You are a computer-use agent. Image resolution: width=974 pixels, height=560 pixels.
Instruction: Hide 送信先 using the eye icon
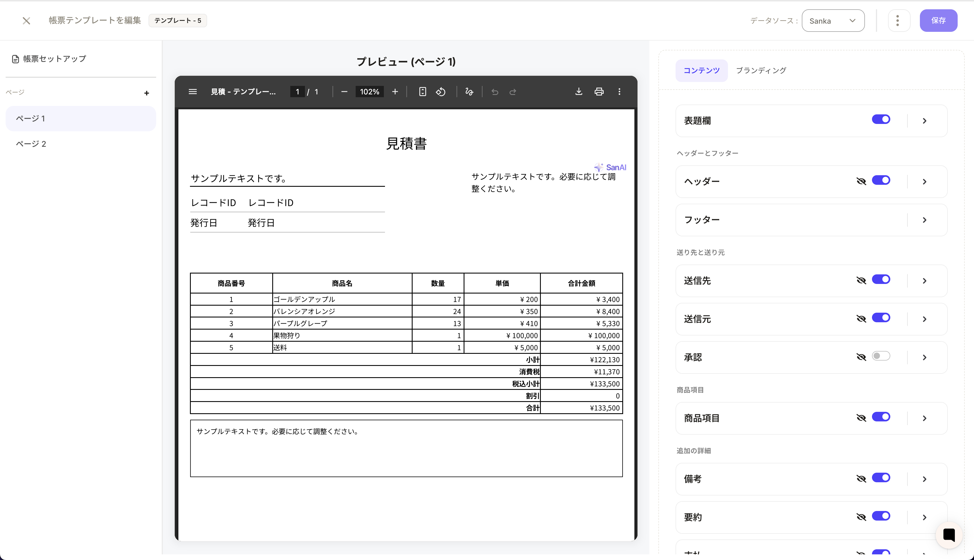coord(862,280)
